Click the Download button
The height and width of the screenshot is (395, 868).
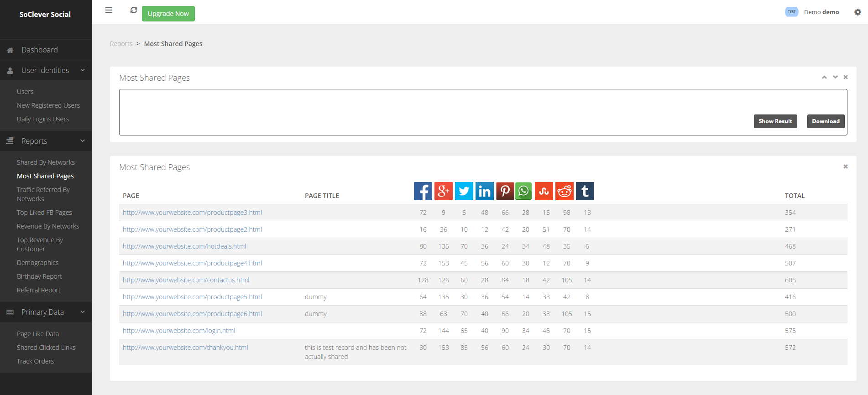tap(826, 121)
